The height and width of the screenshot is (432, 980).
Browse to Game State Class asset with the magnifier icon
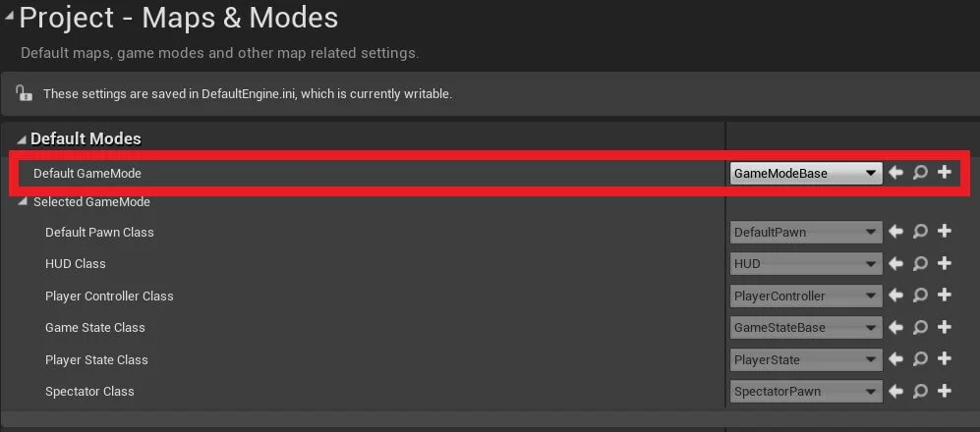(919, 327)
